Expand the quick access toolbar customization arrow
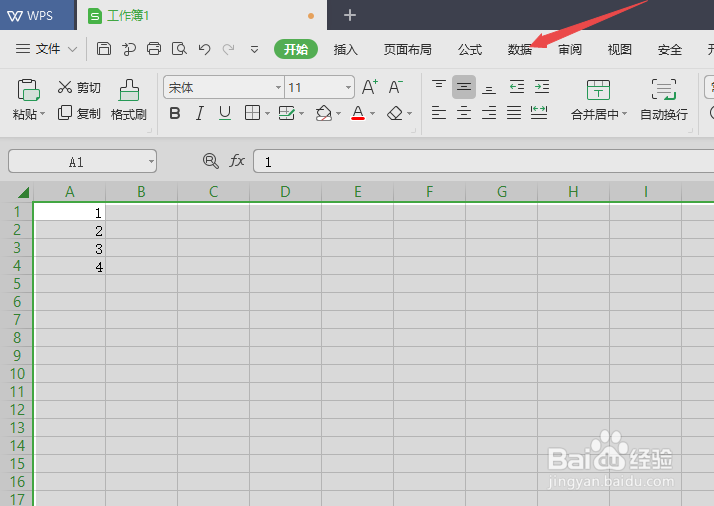Image resolution: width=714 pixels, height=506 pixels. pyautogui.click(x=254, y=49)
